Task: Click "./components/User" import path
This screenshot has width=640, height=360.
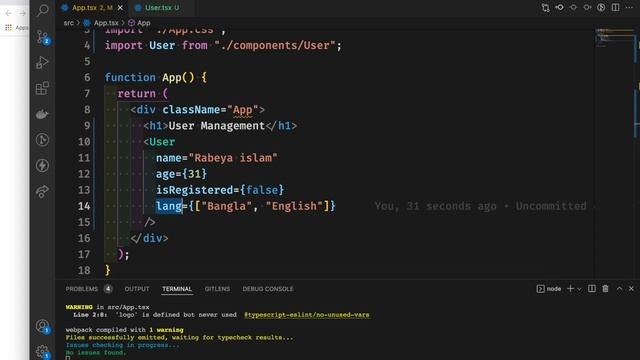Action: [x=275, y=45]
